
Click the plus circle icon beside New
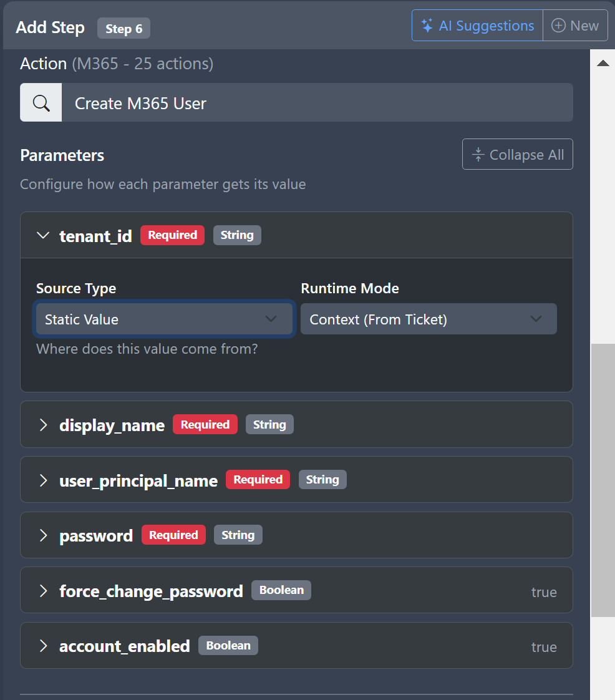(558, 26)
